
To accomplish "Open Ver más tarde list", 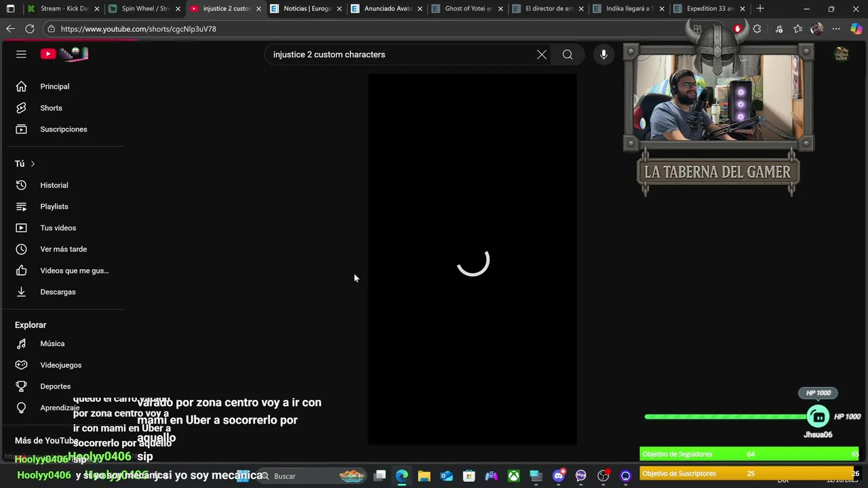I will tap(62, 249).
